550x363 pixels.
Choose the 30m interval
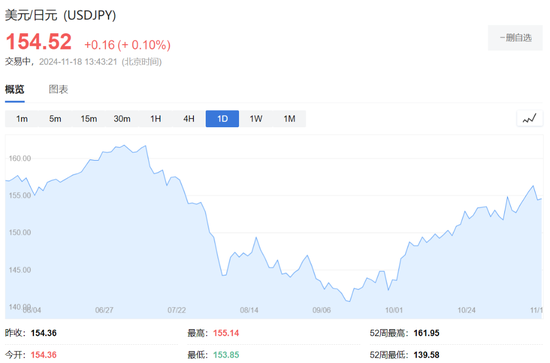[x=122, y=119]
